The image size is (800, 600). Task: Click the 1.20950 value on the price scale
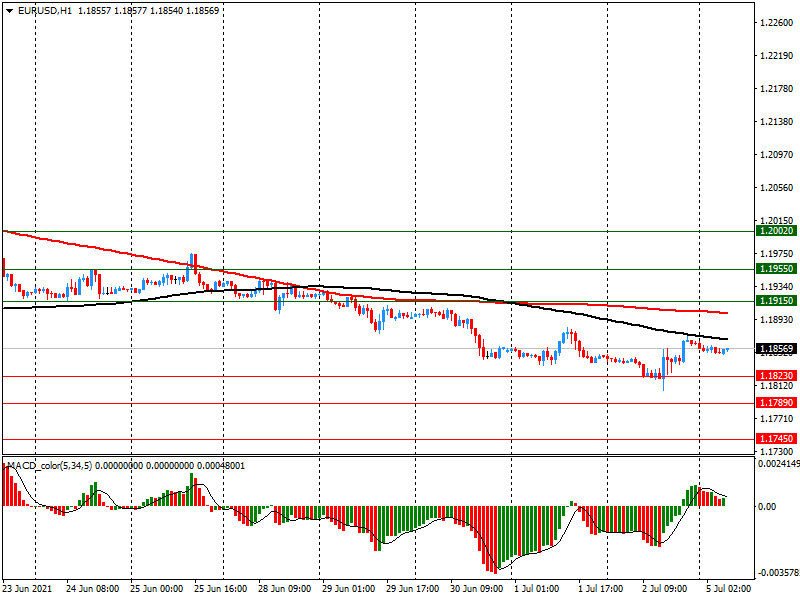pos(776,155)
